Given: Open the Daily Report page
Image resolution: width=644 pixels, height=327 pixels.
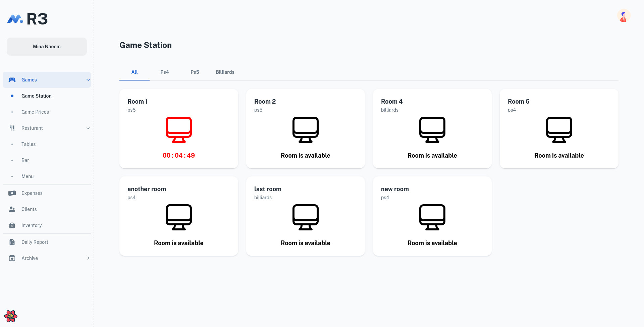Looking at the screenshot, I should [x=35, y=242].
